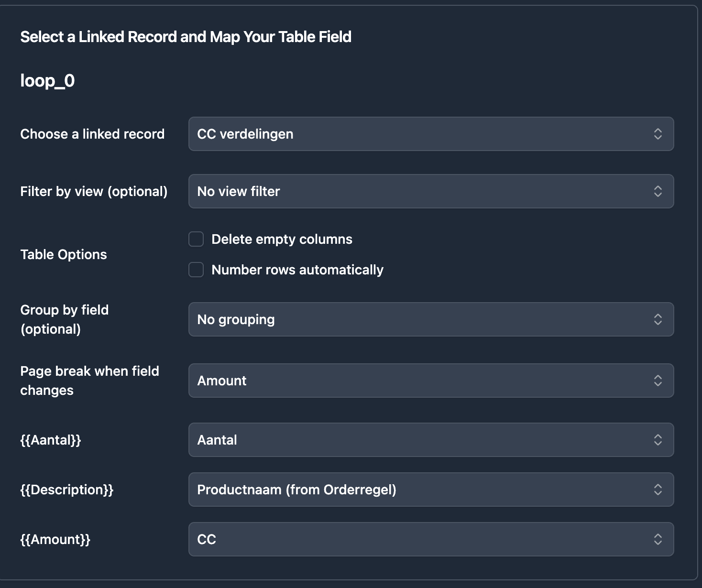Check Number rows automatically
Viewport: 702px width, 588px height.
(x=196, y=270)
